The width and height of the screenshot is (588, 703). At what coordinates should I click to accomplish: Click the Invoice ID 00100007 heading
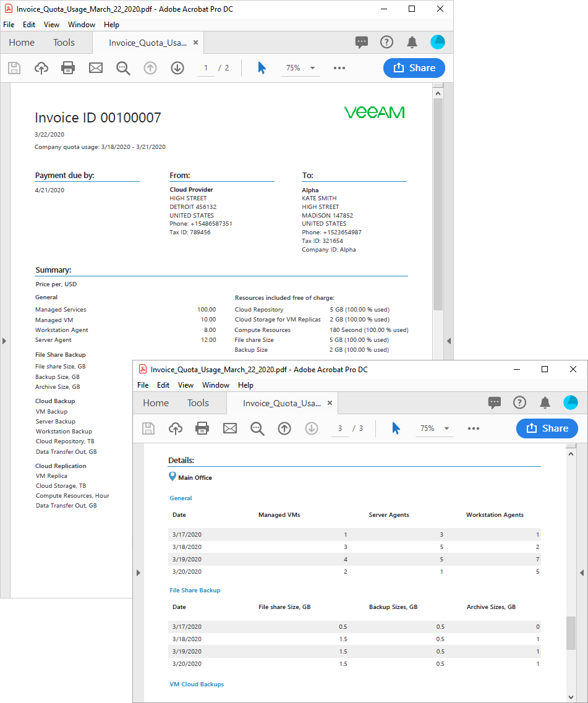(x=98, y=117)
